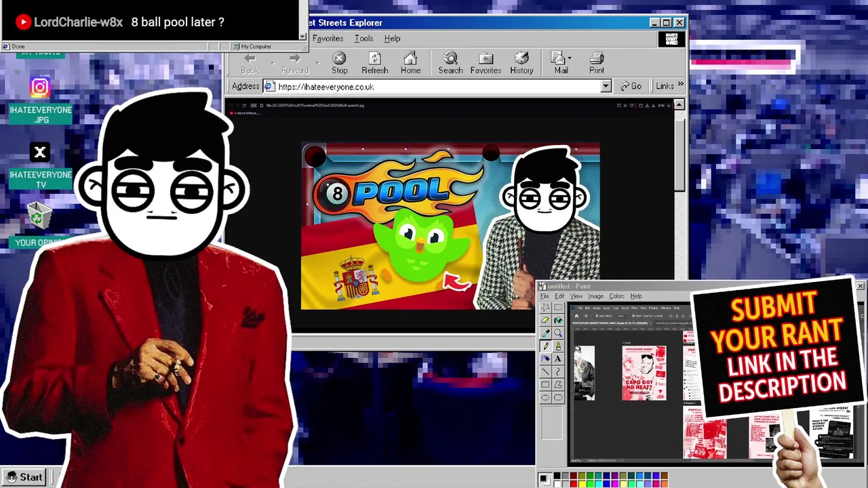Viewport: 868px width, 488px height.
Task: Open the File menu in Paint
Action: click(x=544, y=296)
